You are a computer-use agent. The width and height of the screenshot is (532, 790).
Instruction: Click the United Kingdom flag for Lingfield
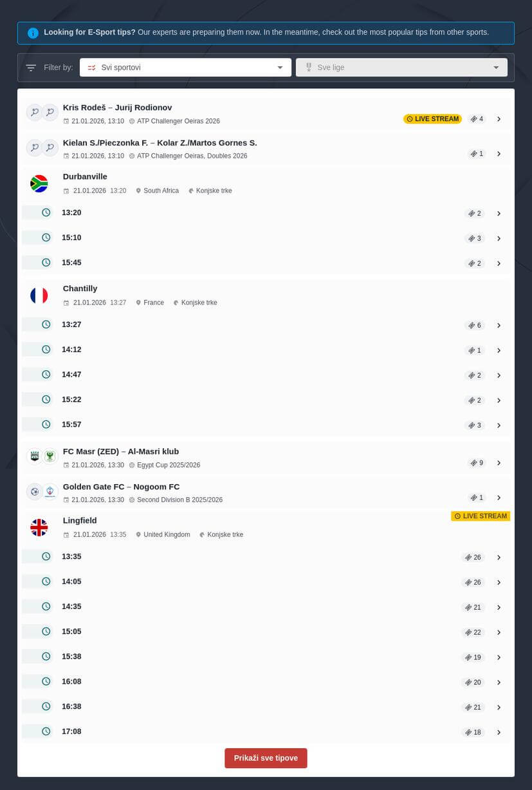coord(39,527)
